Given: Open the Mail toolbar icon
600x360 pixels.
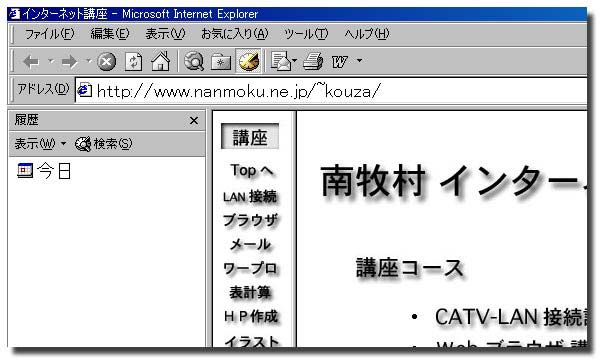Looking at the screenshot, I should click(x=281, y=61).
